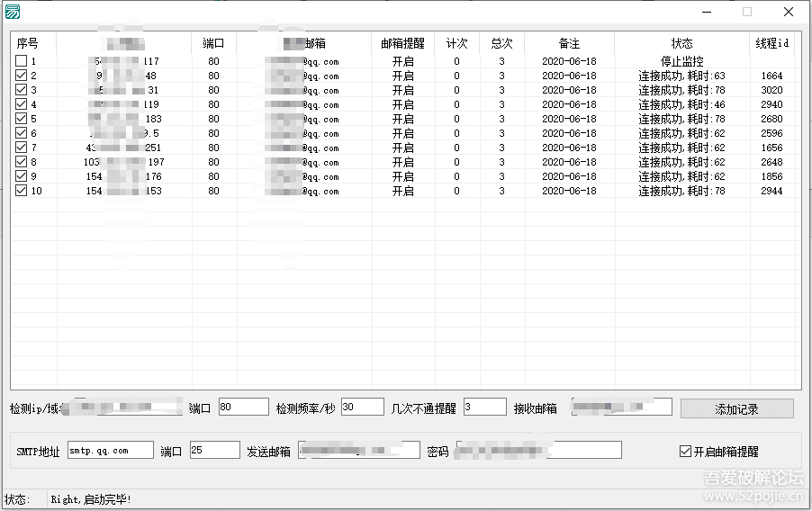Click the 检测频率/秒 field showing 30

click(363, 407)
